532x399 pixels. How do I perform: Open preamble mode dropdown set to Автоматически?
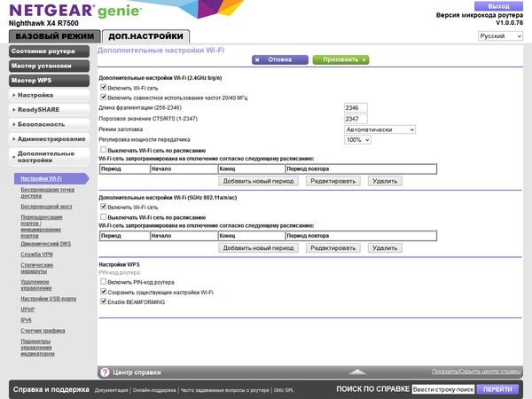(x=380, y=129)
